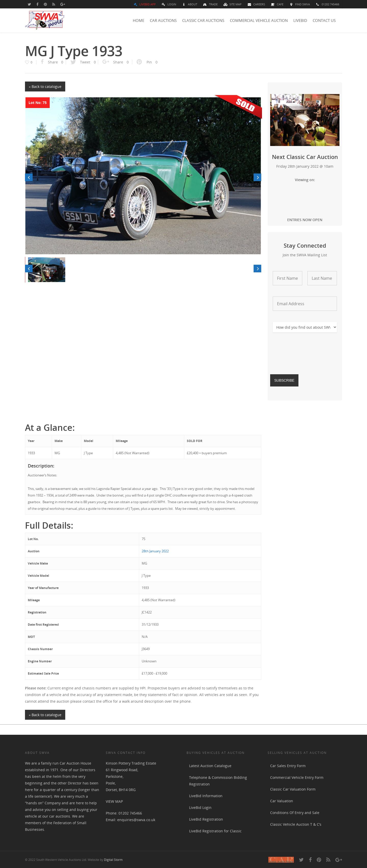The height and width of the screenshot is (868, 367).
Task: Open Classic Car Valuation Form link
Action: click(x=293, y=789)
